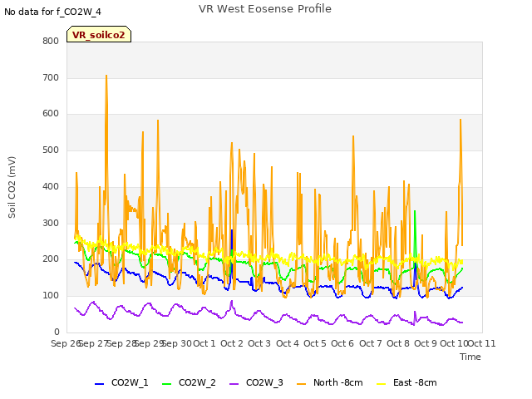Click the Oct 1 x-axis date label
Viewport: 532px width, 399px height.
[x=204, y=343]
